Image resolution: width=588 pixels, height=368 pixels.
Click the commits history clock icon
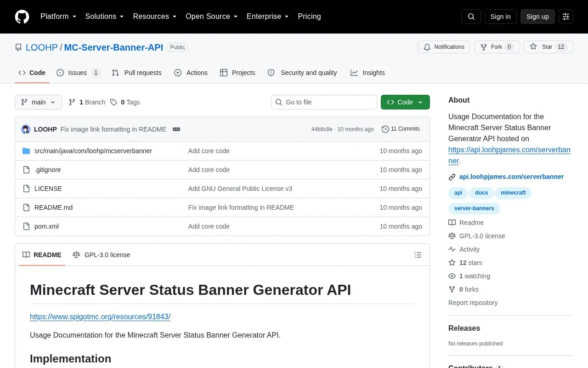(x=385, y=129)
